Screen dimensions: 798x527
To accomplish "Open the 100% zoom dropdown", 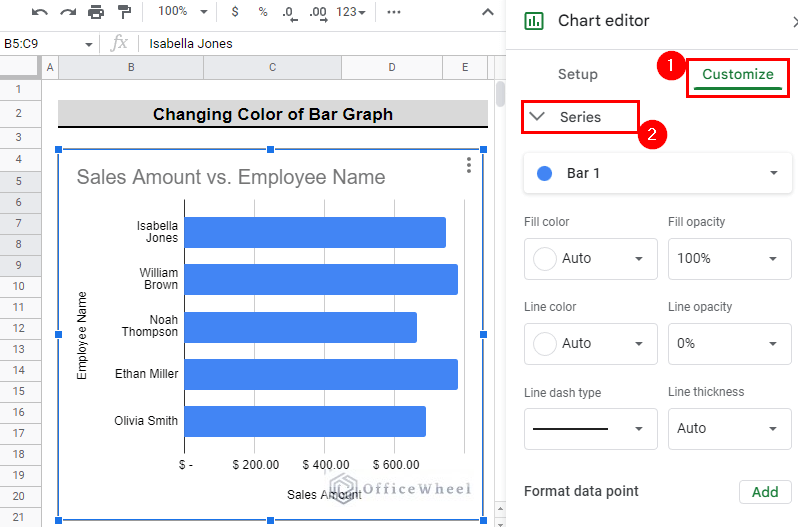I will coord(182,11).
